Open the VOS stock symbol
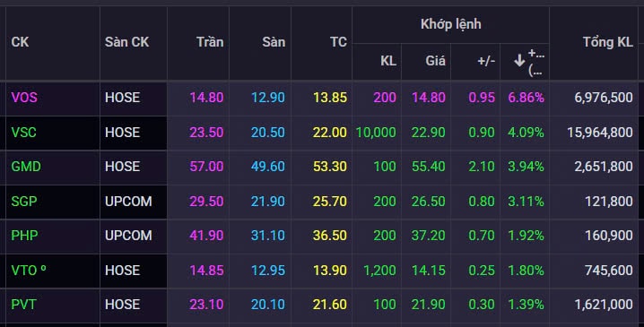This screenshot has height=327, width=644. click(24, 98)
